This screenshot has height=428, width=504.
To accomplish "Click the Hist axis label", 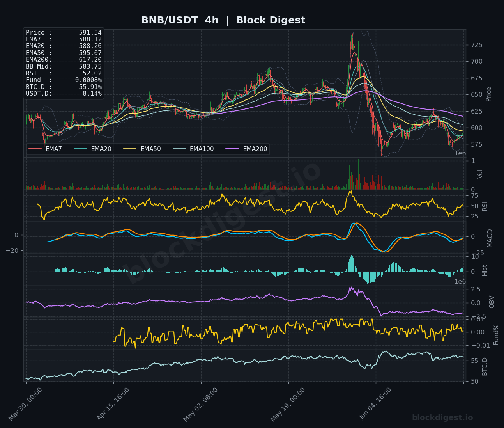I will tap(485, 270).
